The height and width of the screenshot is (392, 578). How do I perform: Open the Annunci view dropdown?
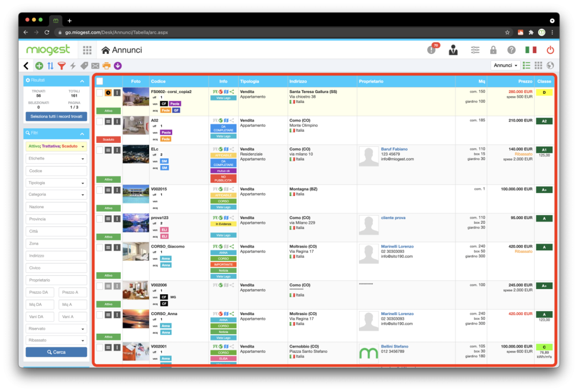[505, 65]
